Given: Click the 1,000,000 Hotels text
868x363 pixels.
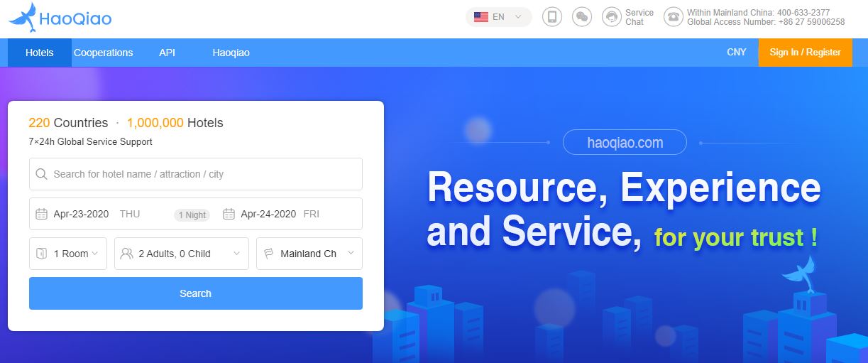Looking at the screenshot, I should (175, 123).
